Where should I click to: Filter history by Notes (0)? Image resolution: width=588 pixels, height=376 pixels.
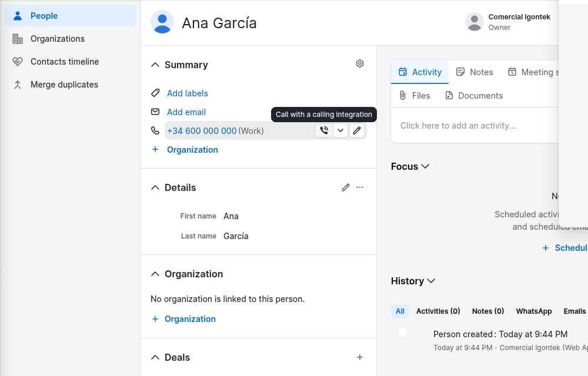[488, 311]
